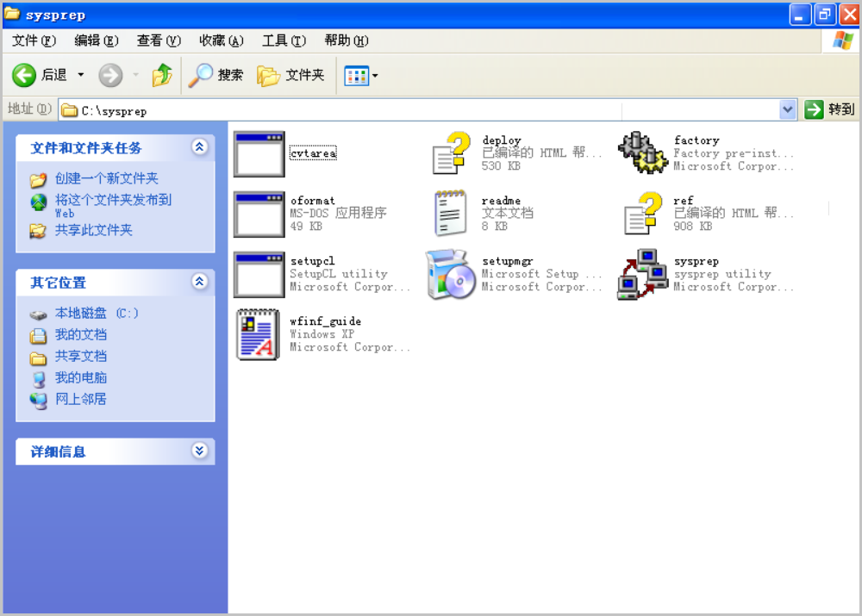Click the green Back arrow icon
The image size is (862, 616).
pyautogui.click(x=24, y=75)
